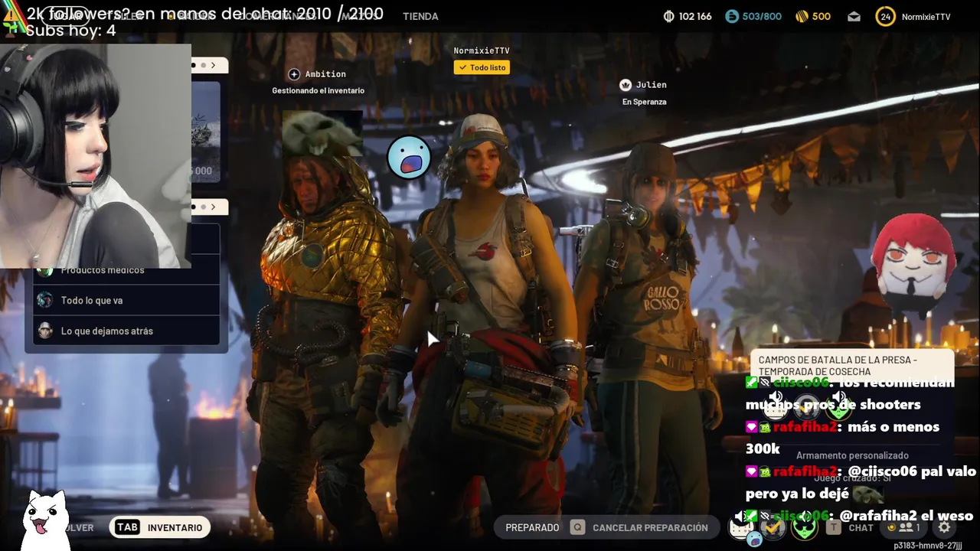
Task: Open map card 'Campos de batalla de la presa'
Action: [x=852, y=365]
